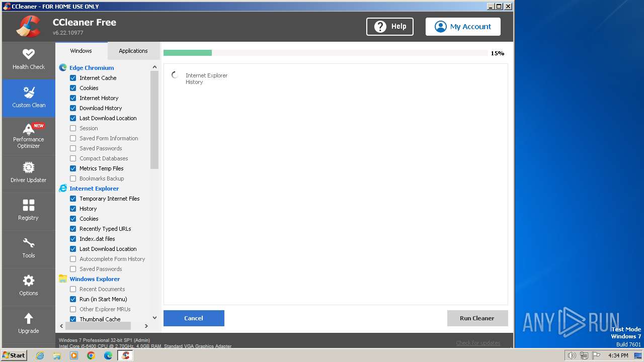Image resolution: width=644 pixels, height=362 pixels.
Task: Enable Compact Databases checkbox
Action: [73, 158]
